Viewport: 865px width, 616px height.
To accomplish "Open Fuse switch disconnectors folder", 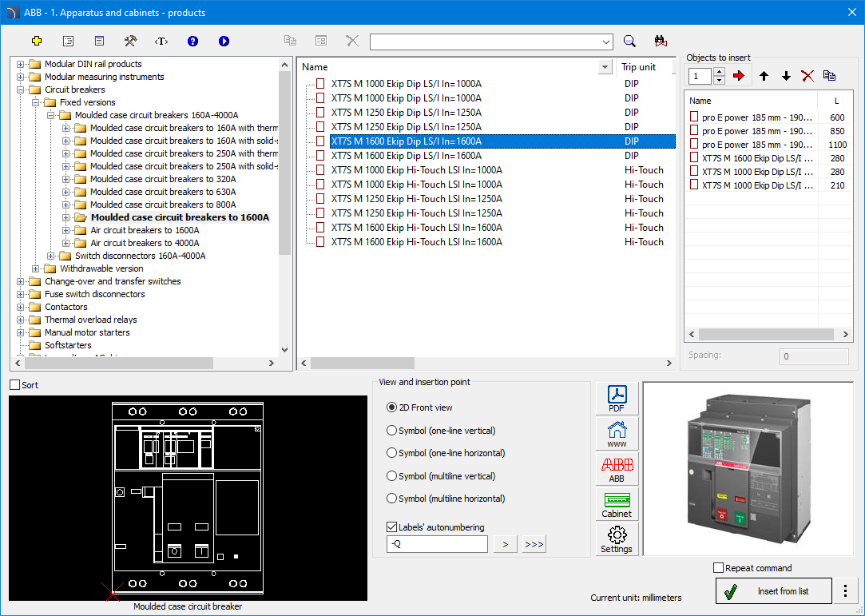I will (95, 294).
